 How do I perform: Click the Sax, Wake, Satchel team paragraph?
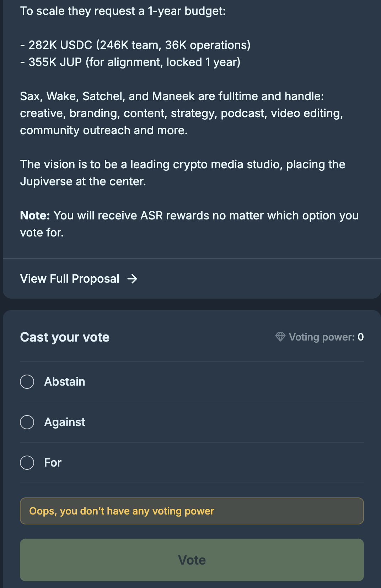(x=181, y=113)
